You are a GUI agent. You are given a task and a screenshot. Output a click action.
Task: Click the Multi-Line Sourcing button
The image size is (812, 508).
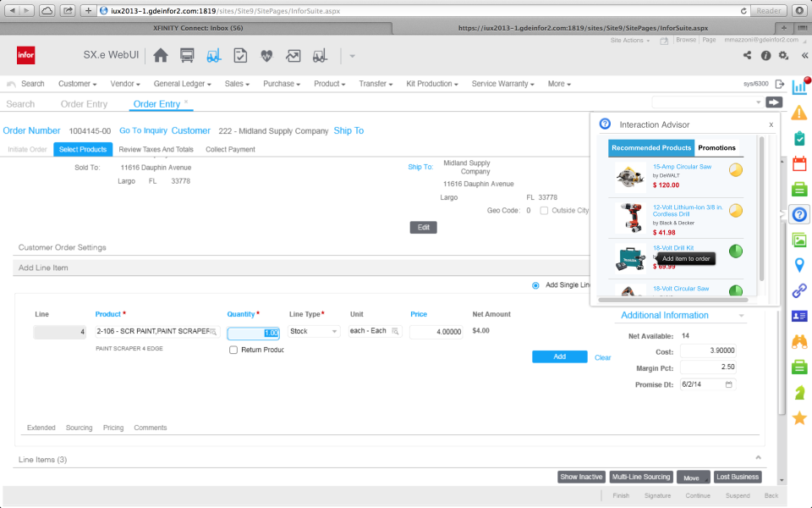(x=641, y=477)
